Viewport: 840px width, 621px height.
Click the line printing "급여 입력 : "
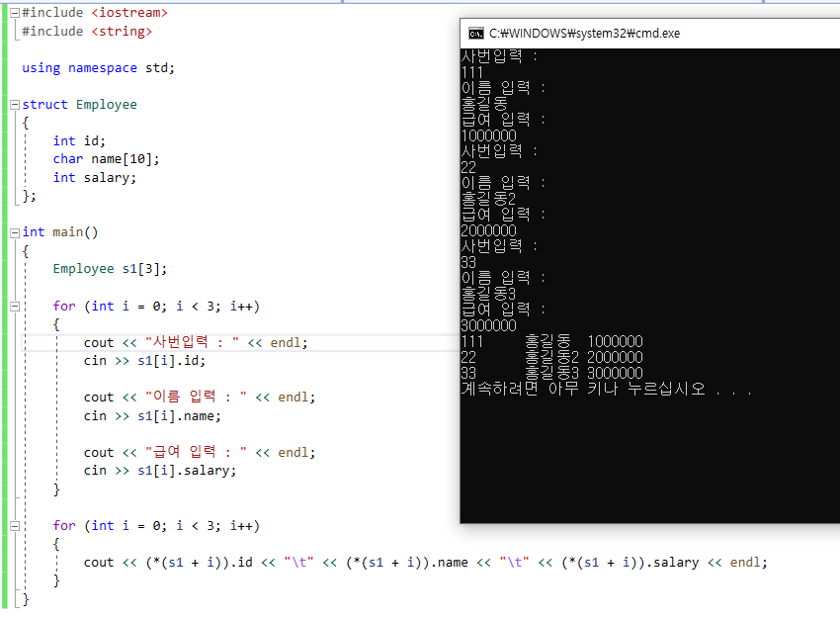tap(200, 452)
